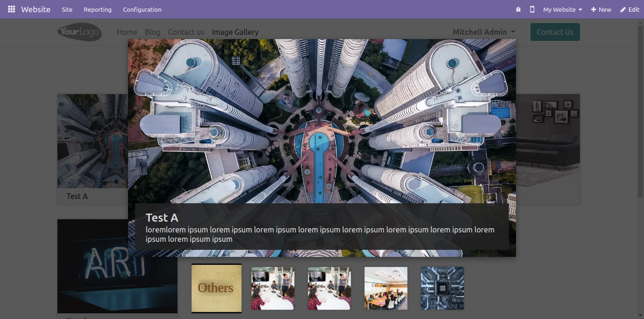
Task: Open the apps grid menu icon
Action: 11,9
